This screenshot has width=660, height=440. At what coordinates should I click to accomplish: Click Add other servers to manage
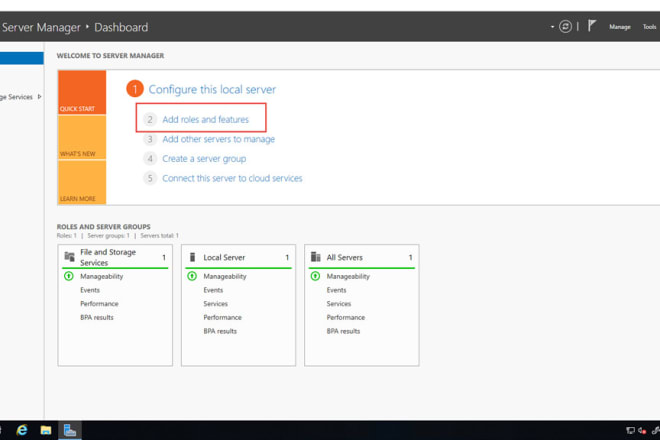tap(218, 139)
